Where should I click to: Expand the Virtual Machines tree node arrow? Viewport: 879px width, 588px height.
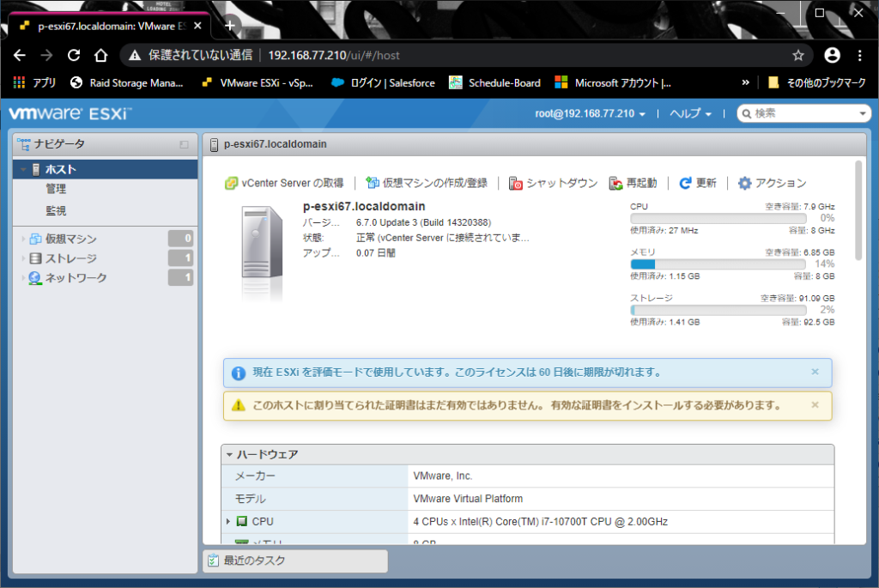[23, 239]
